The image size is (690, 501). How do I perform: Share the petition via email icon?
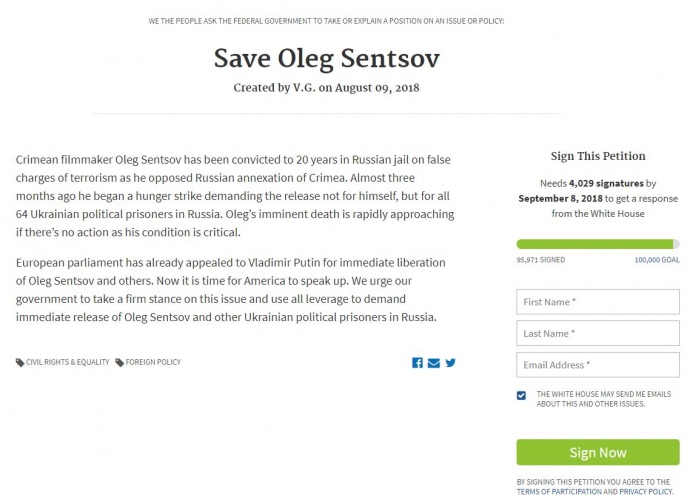[x=433, y=362]
